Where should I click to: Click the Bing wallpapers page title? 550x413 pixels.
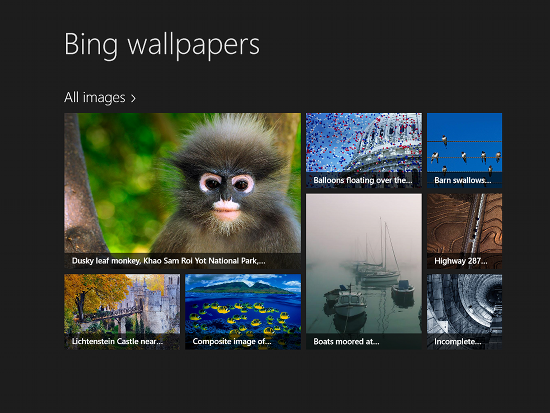[x=162, y=45]
